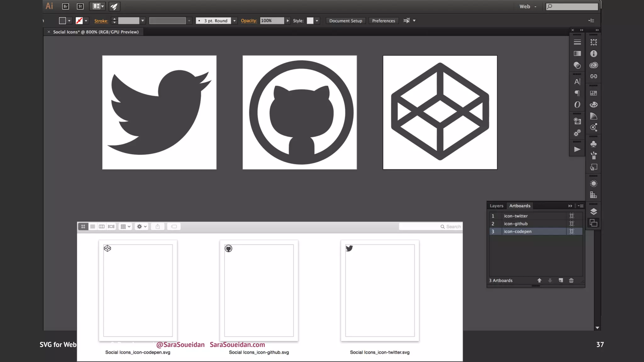The width and height of the screenshot is (644, 362).
Task: Open the Info panel icon
Action: (593, 54)
